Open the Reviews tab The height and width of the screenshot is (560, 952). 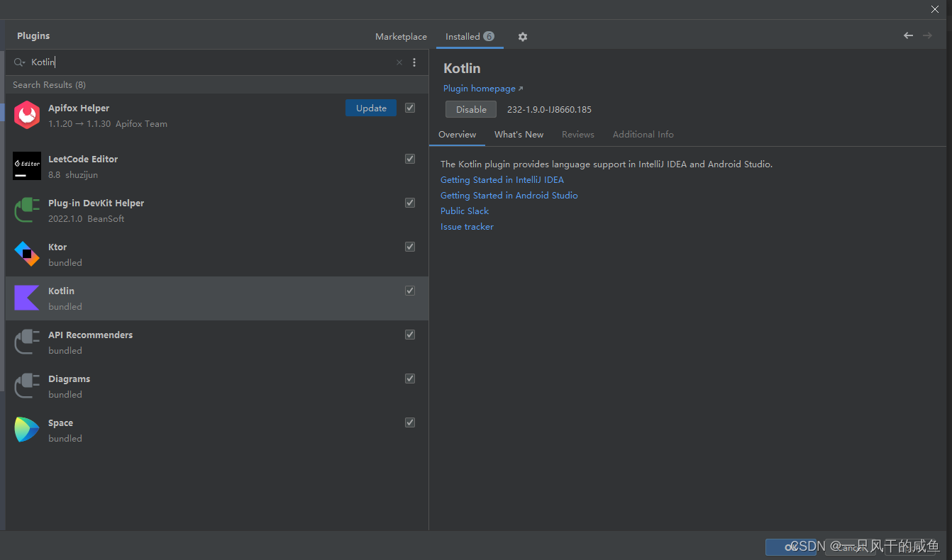(577, 135)
